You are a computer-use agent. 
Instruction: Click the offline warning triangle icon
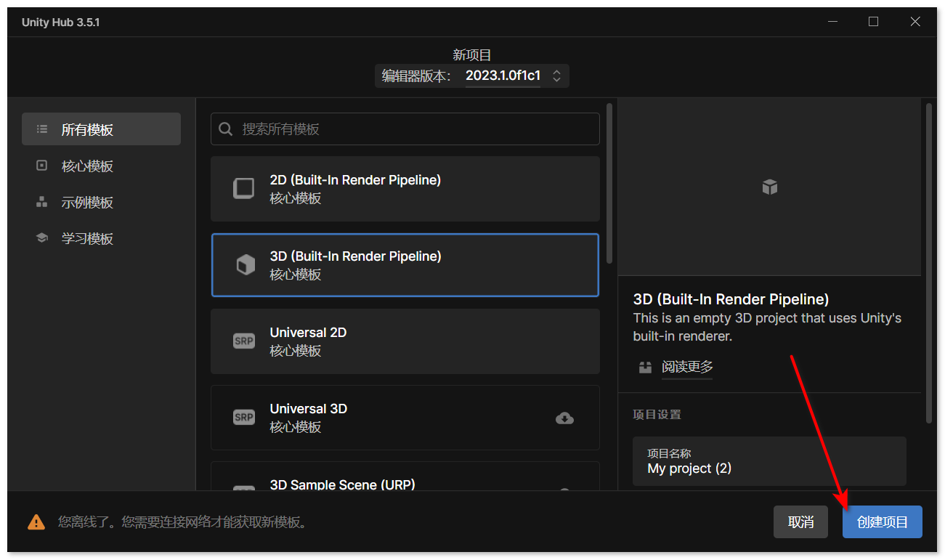[x=36, y=522]
